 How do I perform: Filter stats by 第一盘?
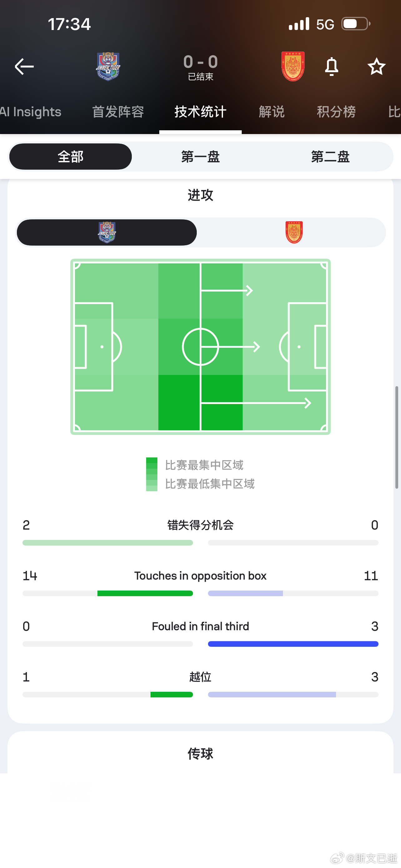(200, 157)
